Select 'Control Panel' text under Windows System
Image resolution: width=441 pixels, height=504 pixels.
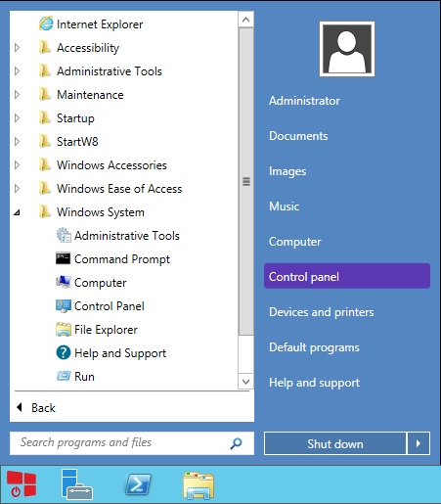click(110, 306)
